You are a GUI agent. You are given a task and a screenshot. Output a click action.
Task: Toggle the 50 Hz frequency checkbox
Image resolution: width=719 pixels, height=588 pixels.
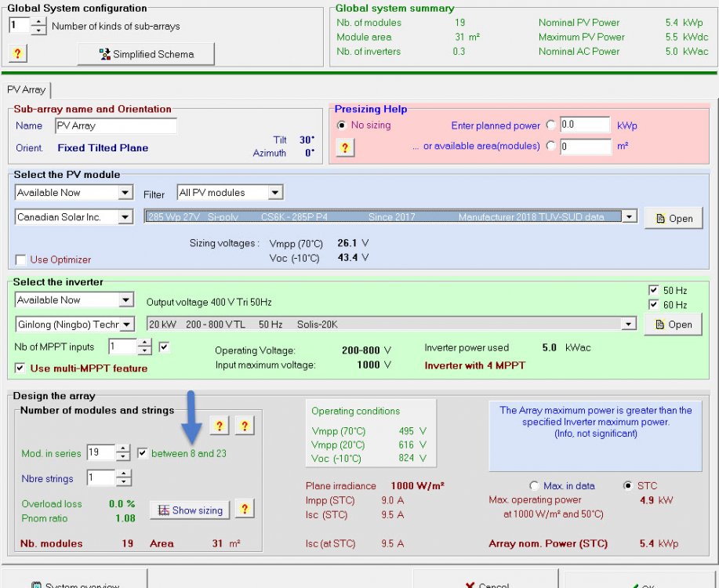pyautogui.click(x=654, y=290)
